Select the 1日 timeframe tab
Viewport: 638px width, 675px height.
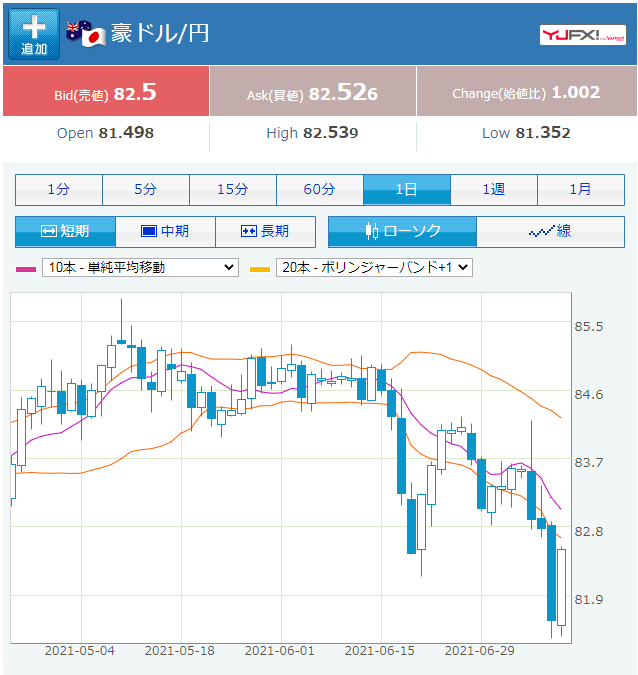[407, 189]
